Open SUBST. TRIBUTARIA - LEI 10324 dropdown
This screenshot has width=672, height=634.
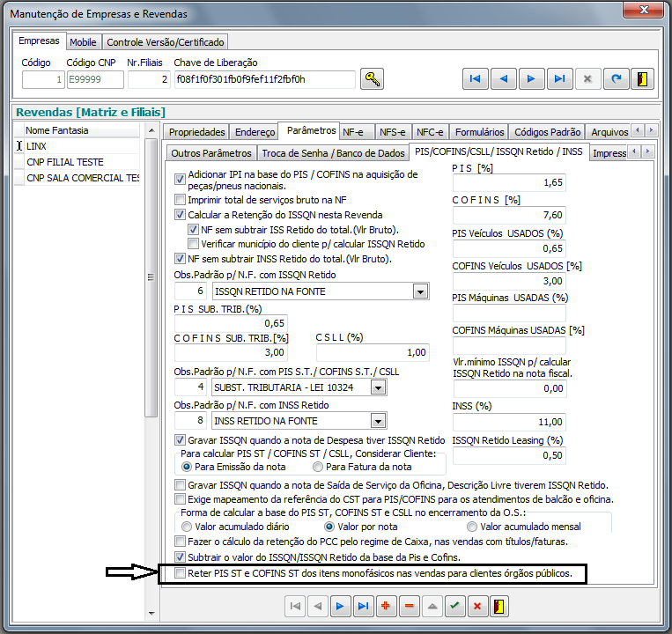(378, 387)
